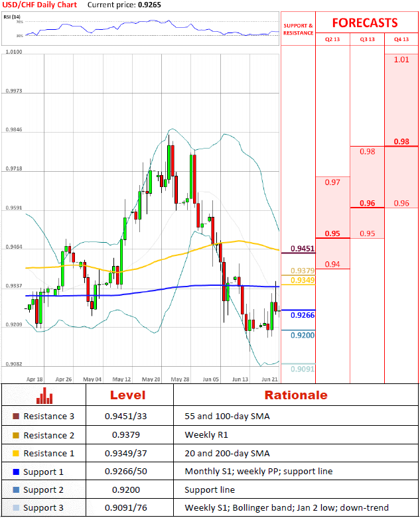Select the Q2 13 forecast column header
Image resolution: width=420 pixels, height=518 pixels.
332,39
